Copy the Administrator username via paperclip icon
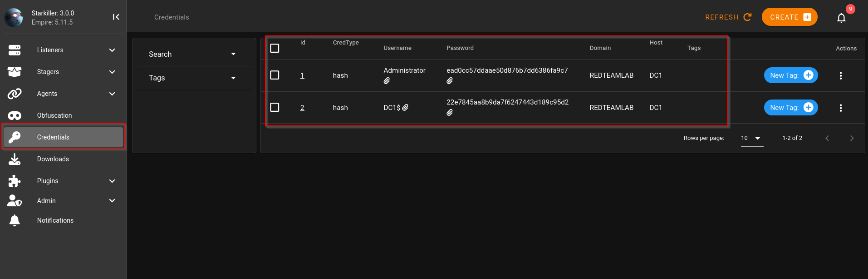Screen dimensions: 868x279 [x=387, y=81]
